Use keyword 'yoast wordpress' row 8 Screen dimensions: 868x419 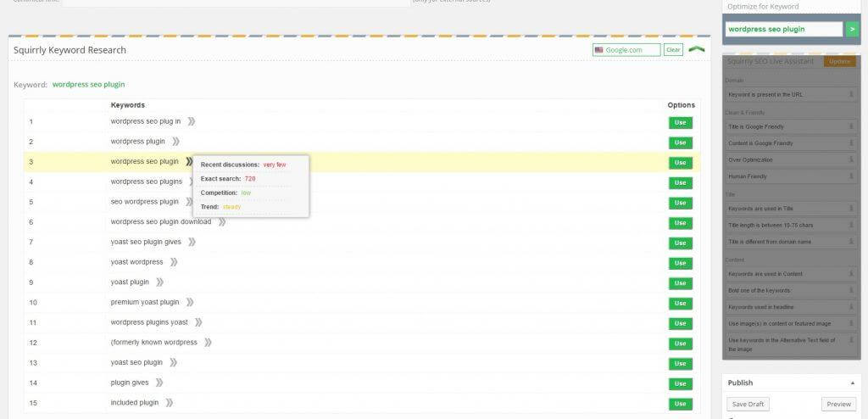coord(681,263)
